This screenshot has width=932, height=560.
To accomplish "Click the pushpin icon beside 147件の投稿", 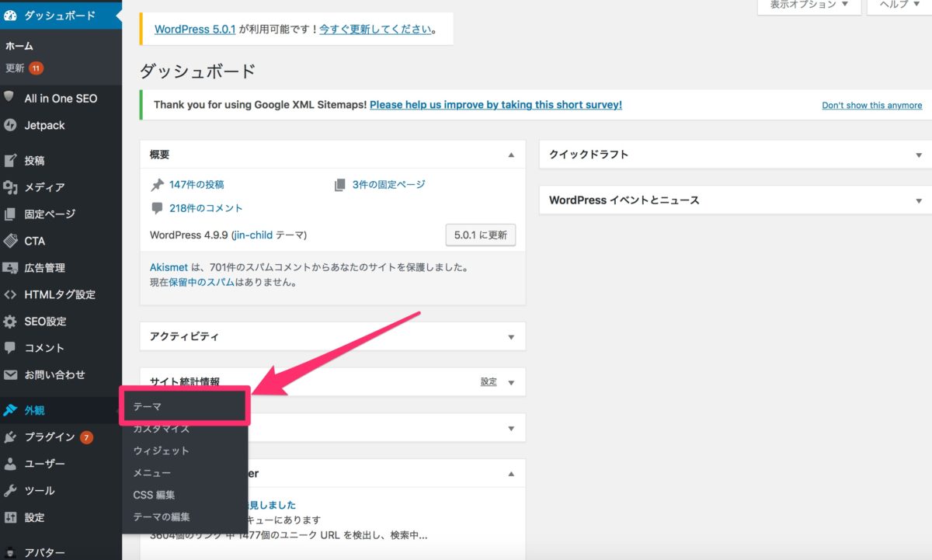I will click(158, 185).
